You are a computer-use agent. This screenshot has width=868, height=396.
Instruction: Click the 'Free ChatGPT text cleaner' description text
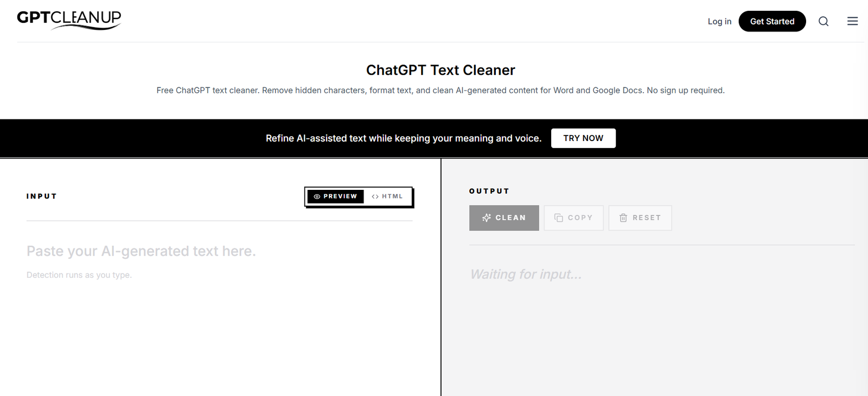pyautogui.click(x=441, y=90)
